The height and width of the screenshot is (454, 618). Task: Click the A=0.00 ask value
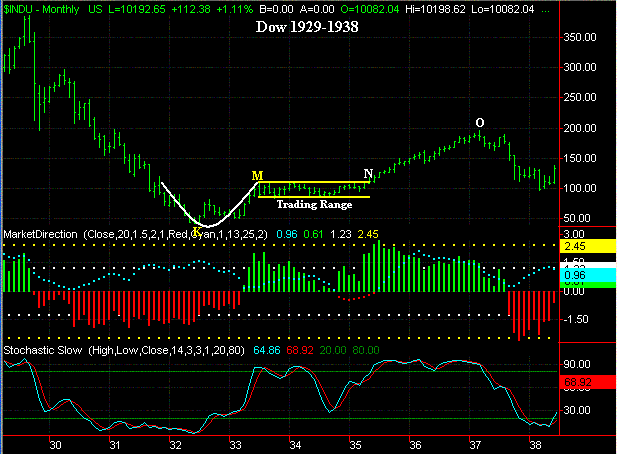[x=317, y=9]
